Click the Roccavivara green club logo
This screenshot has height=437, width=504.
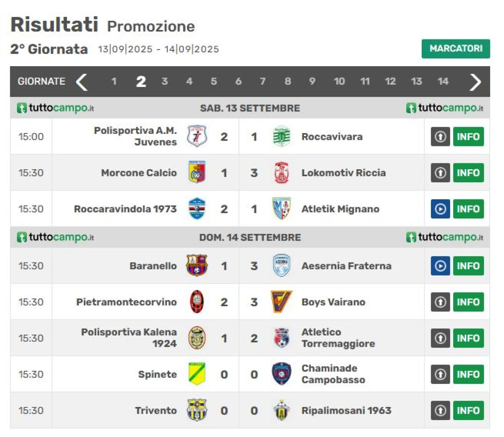pyautogui.click(x=282, y=137)
